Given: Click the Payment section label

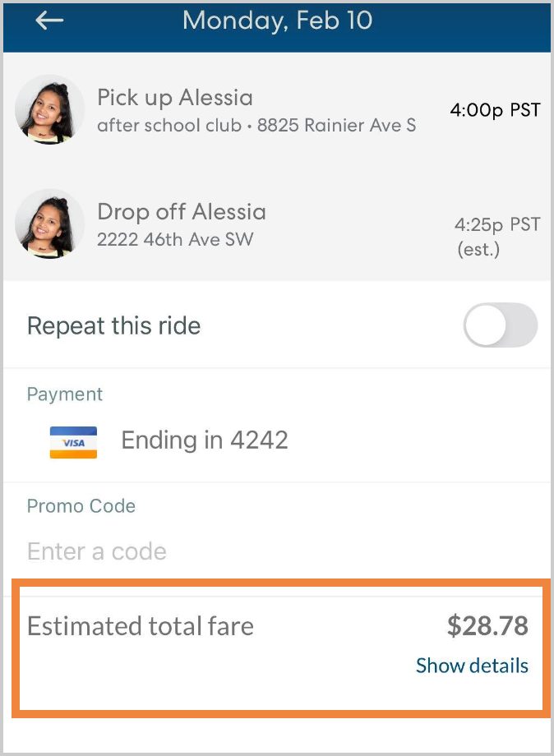Looking at the screenshot, I should coord(65,394).
